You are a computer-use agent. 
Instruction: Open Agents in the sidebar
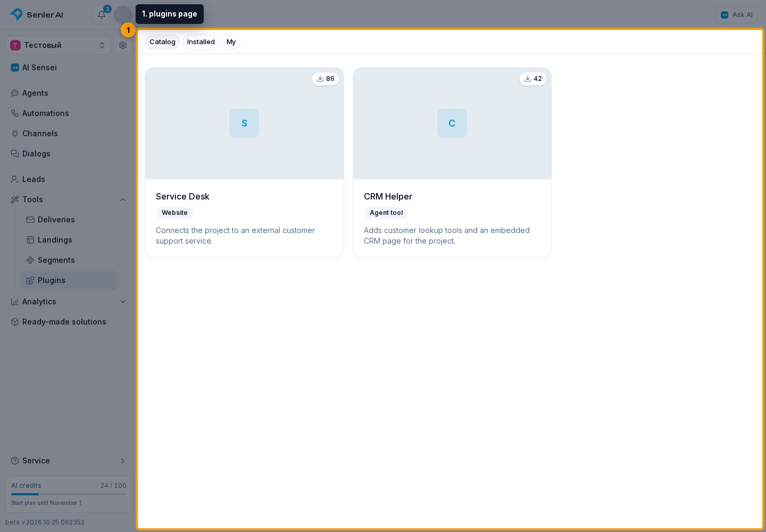click(35, 93)
